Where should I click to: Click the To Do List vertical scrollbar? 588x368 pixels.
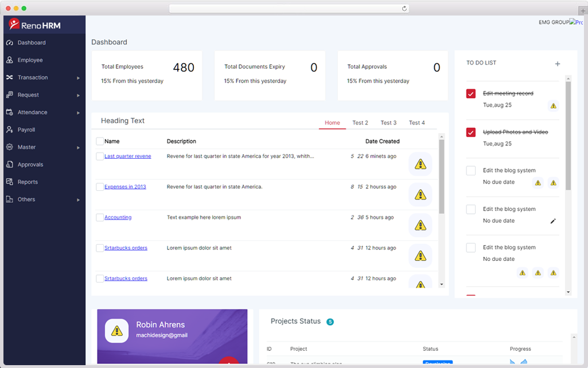[568, 138]
